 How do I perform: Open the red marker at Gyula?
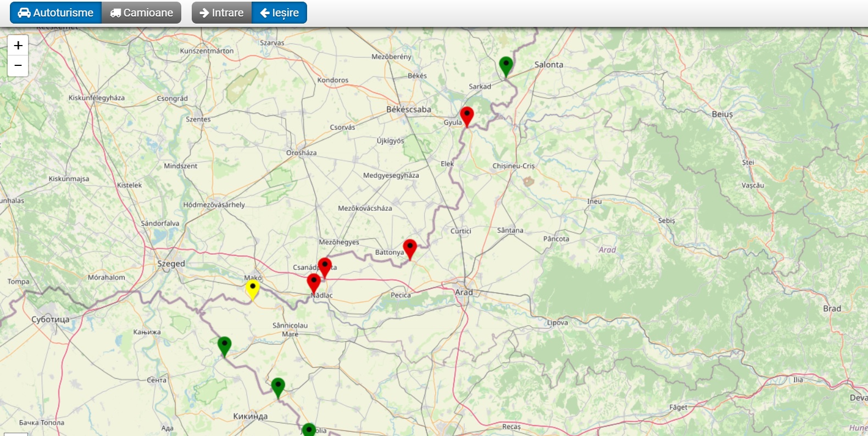pos(466,116)
